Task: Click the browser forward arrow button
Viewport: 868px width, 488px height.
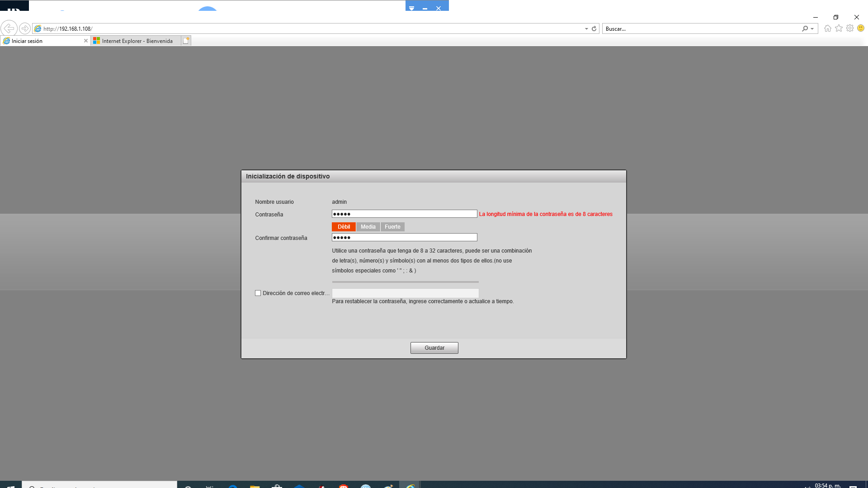Action: point(25,28)
